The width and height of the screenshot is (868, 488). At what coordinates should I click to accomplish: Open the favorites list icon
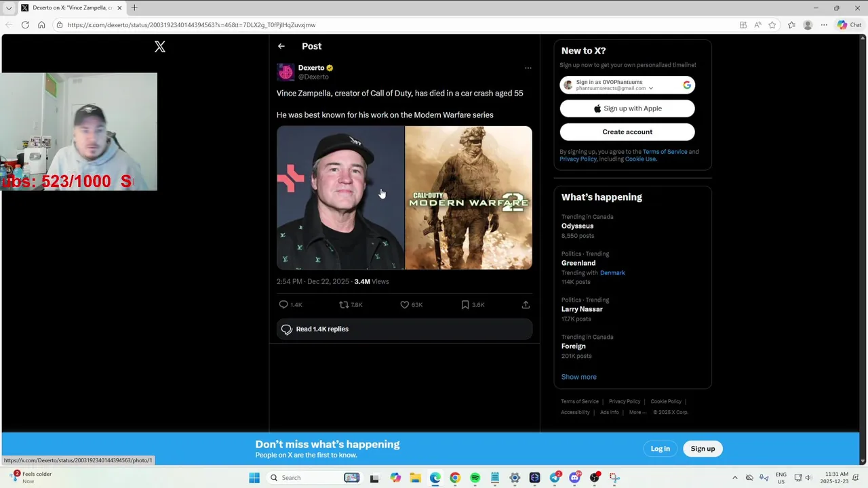[x=791, y=25]
